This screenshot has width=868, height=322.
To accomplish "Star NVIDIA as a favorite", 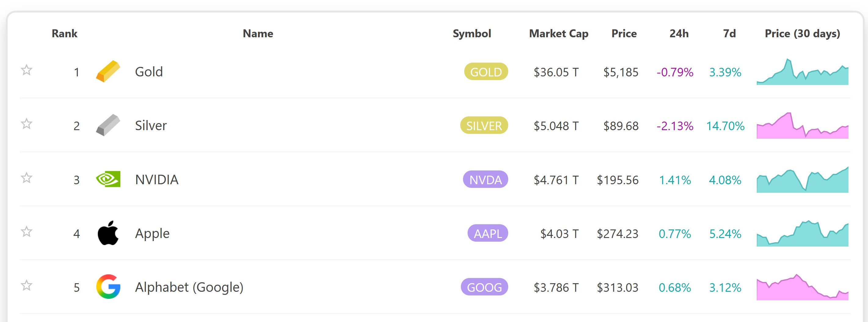I will point(27,178).
